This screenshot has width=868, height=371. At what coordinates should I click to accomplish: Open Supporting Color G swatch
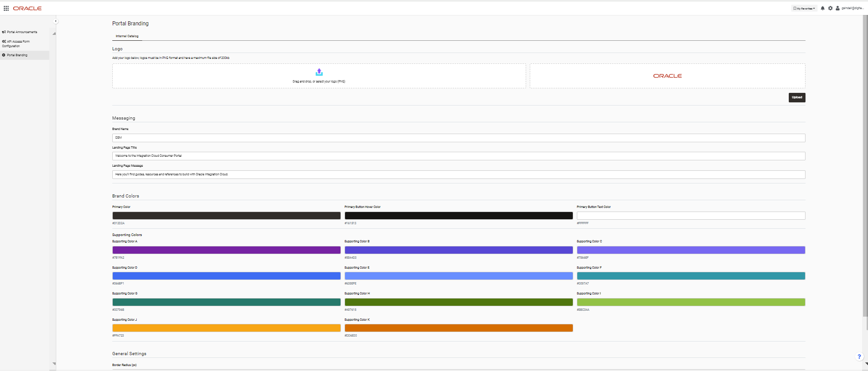(x=226, y=302)
